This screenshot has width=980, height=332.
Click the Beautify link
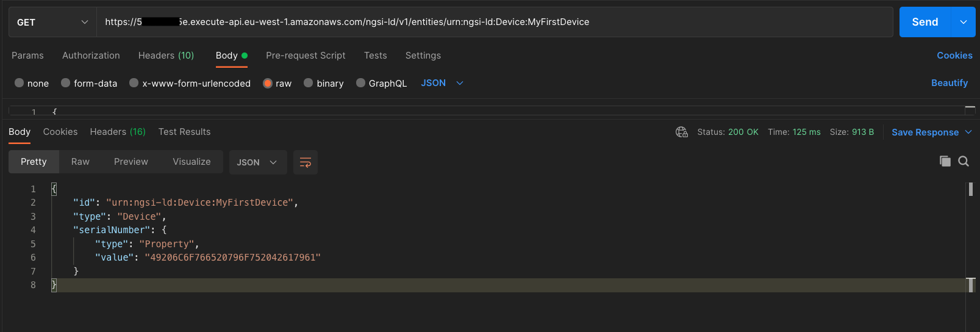point(949,83)
